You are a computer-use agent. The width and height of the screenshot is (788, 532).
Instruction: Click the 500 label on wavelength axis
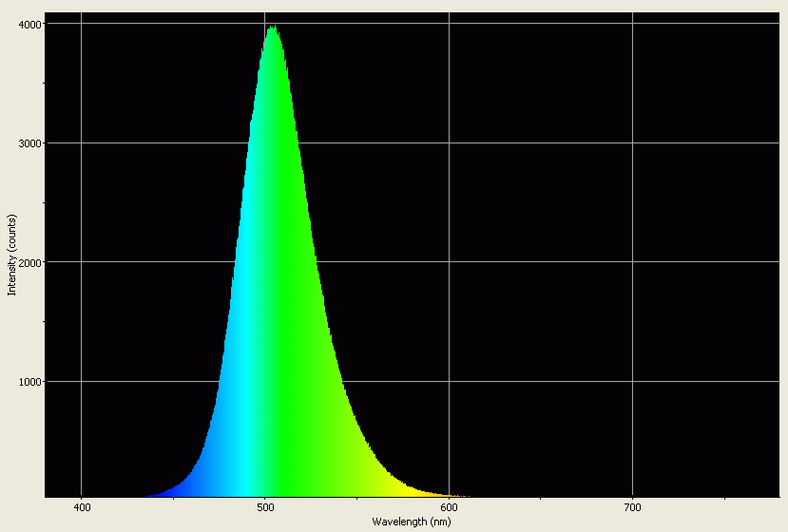tap(265, 509)
